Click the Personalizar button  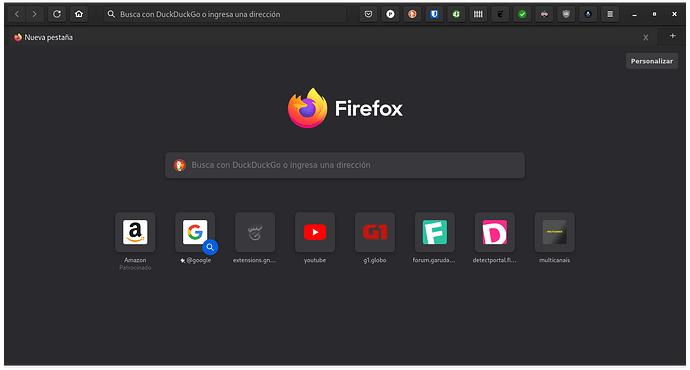tap(652, 61)
